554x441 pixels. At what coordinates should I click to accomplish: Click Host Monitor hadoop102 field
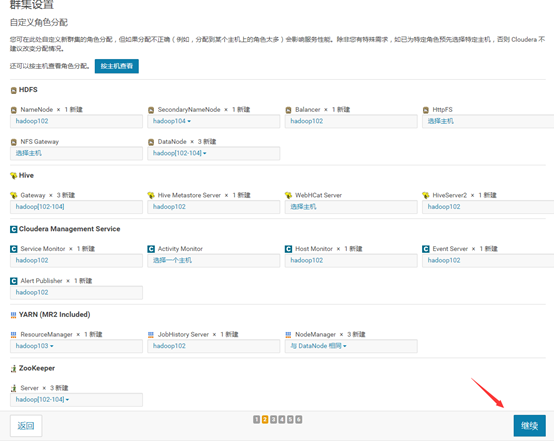[351, 260]
